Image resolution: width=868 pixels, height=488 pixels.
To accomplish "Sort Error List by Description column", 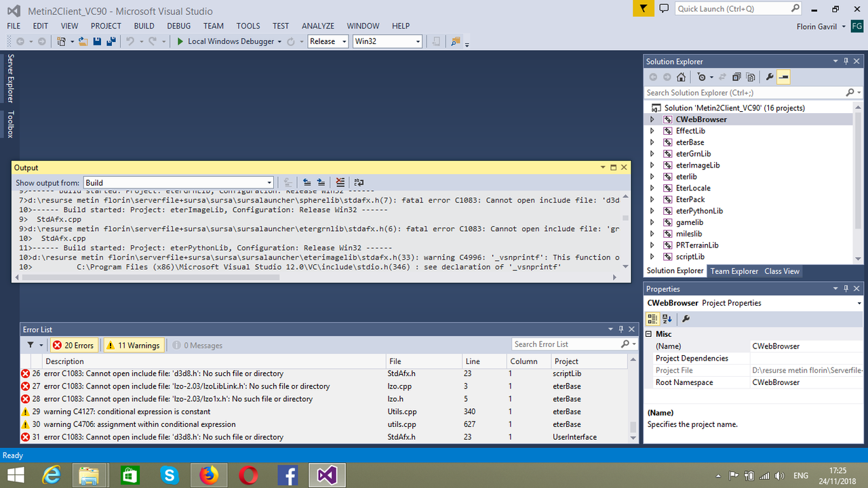I will point(215,361).
